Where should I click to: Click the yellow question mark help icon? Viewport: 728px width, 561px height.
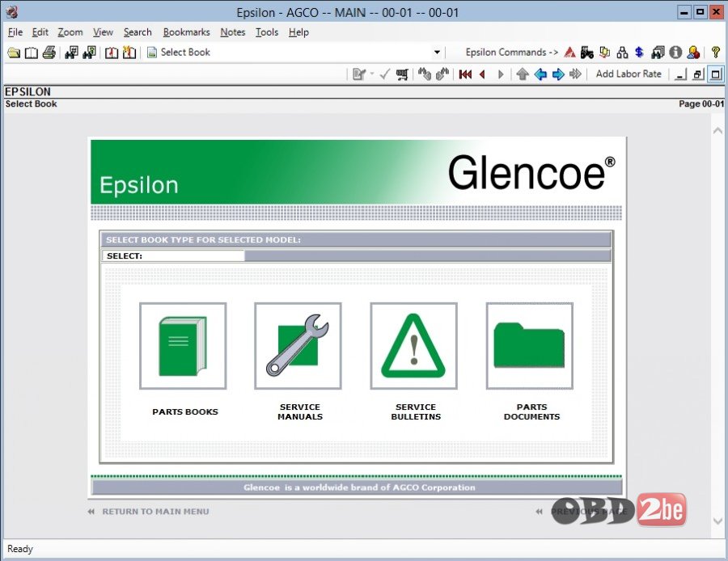click(716, 53)
